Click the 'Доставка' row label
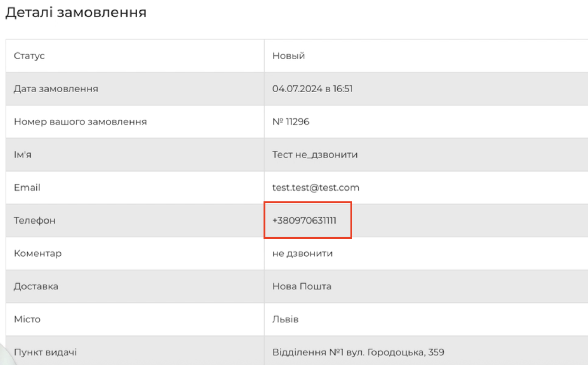The height and width of the screenshot is (365, 588). click(36, 286)
